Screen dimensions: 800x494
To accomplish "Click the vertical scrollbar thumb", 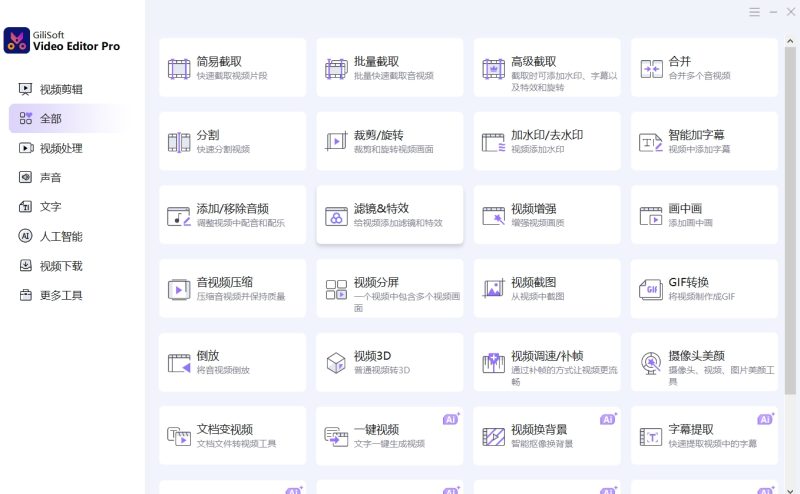I will (790, 220).
